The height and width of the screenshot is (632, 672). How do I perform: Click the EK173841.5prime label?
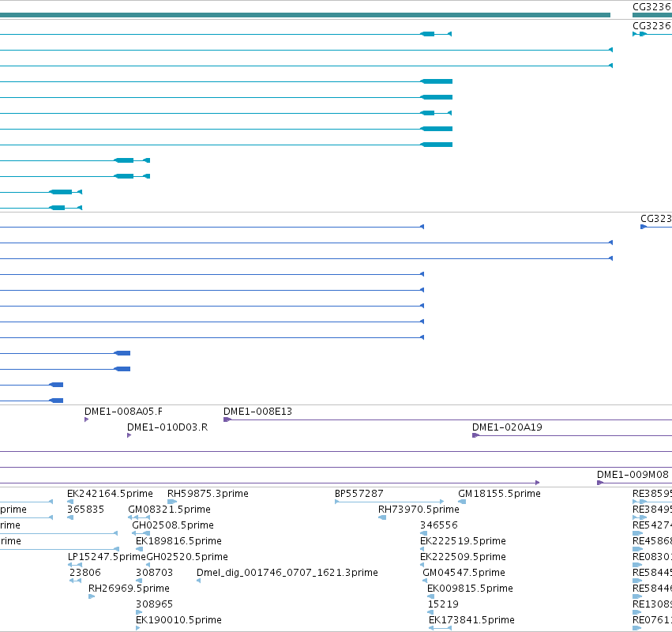[471, 620]
